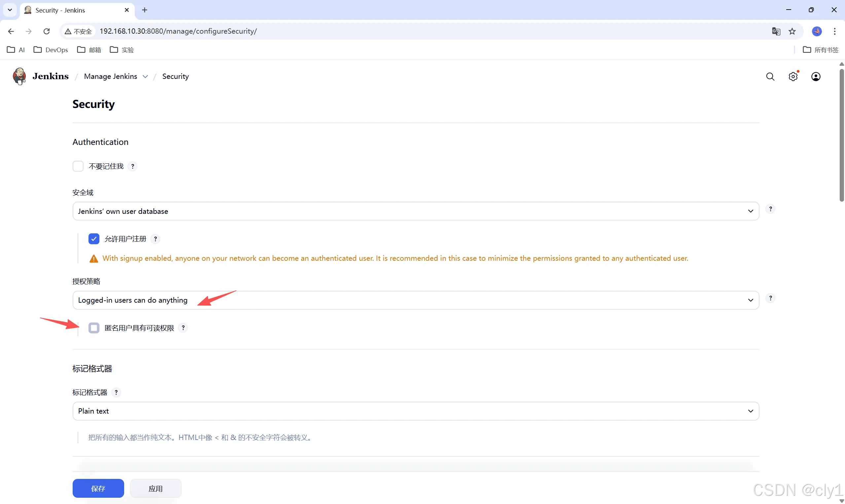Click help icon beside 授权策略 dropdown
This screenshot has width=845, height=504.
[770, 298]
